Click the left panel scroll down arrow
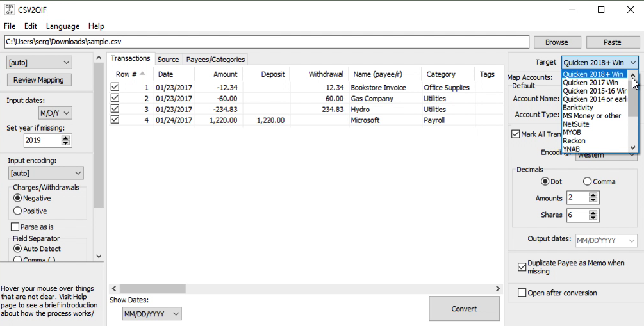The height and width of the screenshot is (326, 644). (99, 256)
